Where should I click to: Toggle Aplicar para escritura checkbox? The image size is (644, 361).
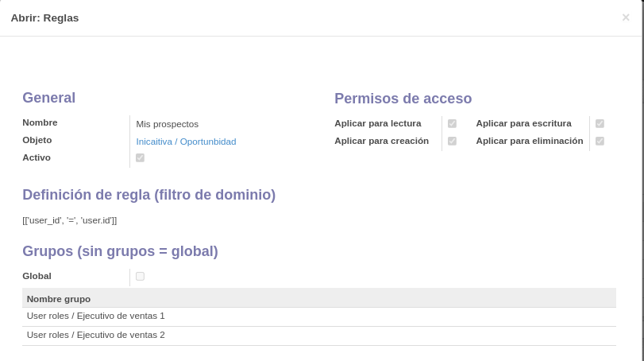[600, 124]
